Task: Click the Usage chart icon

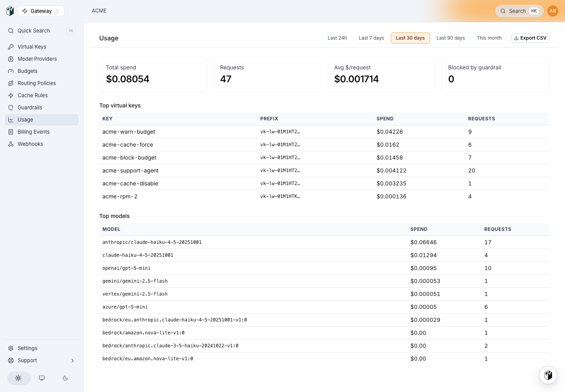Action: pyautogui.click(x=11, y=120)
